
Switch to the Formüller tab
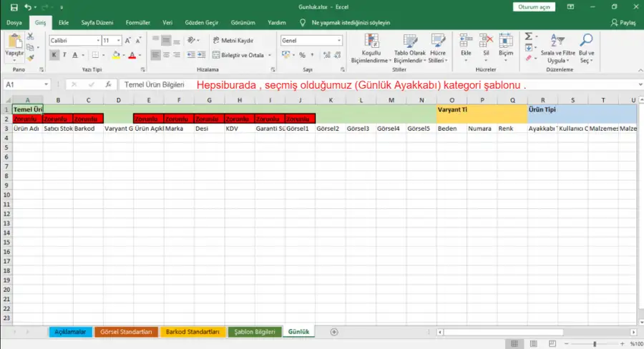138,23
